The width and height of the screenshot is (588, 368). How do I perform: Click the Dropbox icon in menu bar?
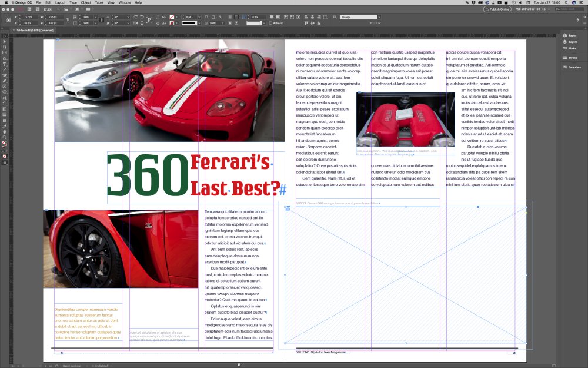[x=473, y=2]
